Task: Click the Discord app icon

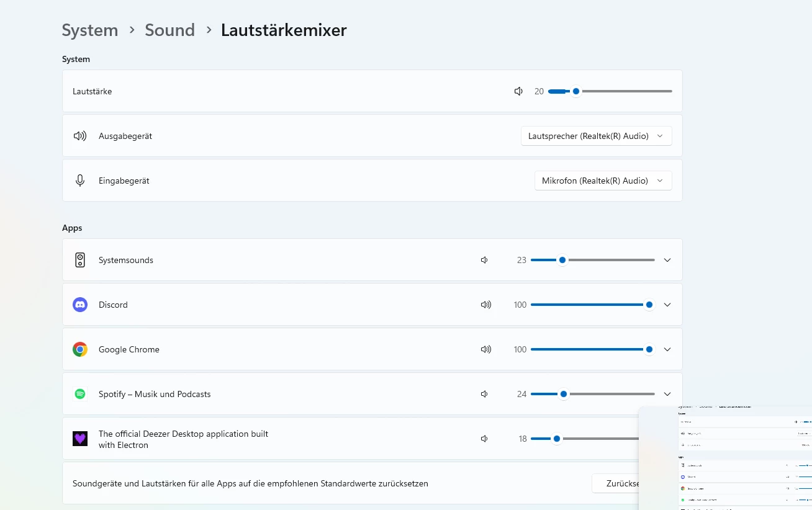Action: [80, 305]
